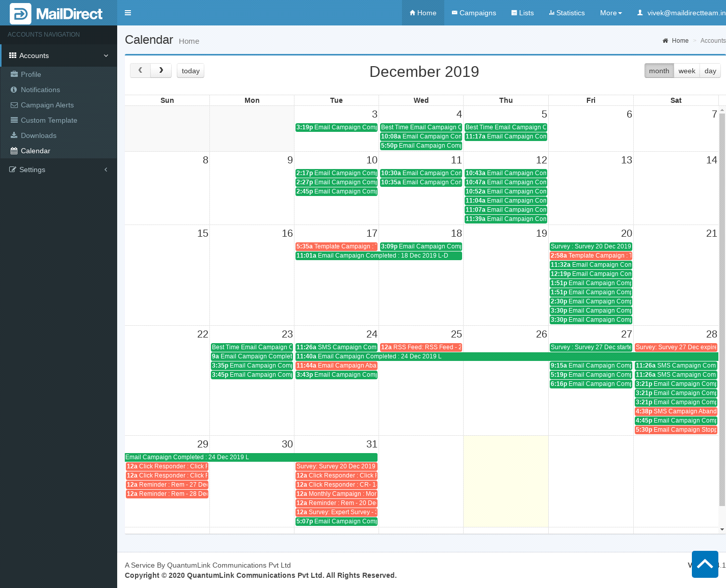Open the More dropdown menu

[610, 13]
